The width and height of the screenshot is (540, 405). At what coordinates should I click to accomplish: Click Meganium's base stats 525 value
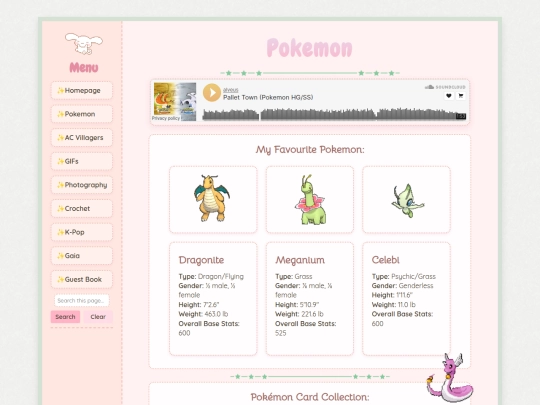coord(280,333)
